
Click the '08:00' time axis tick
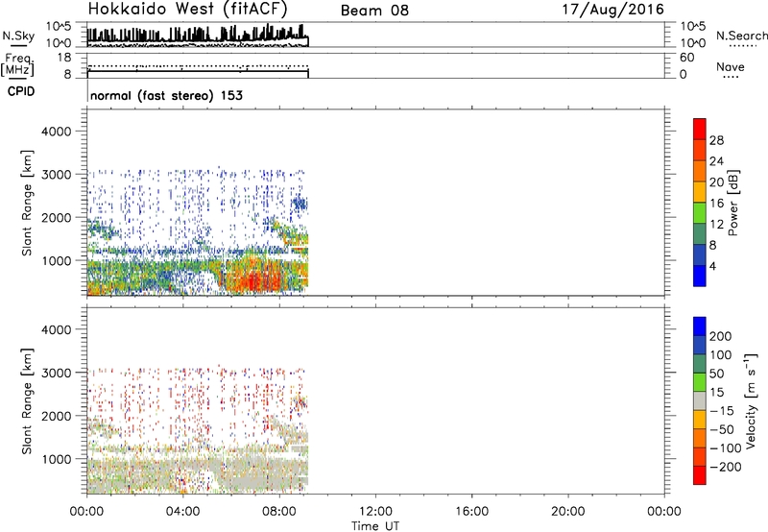[x=279, y=512]
